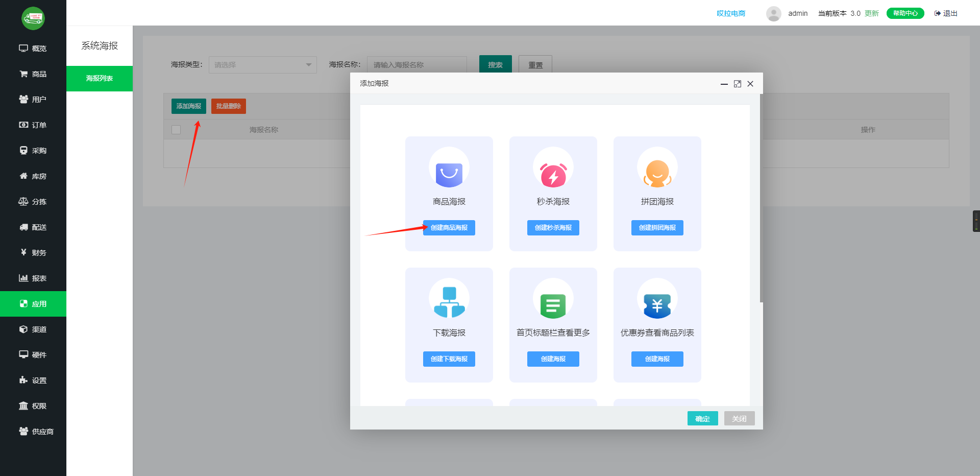Click the 重置 reset button
Screen dimensions: 980x476
pyautogui.click(x=535, y=65)
